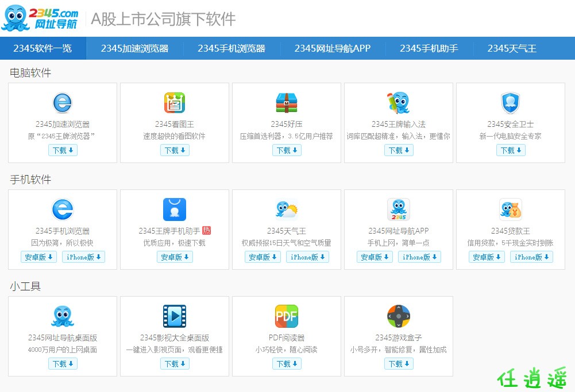
Task: Open the 2345天气王 title link in 手机软件
Action: click(x=287, y=231)
